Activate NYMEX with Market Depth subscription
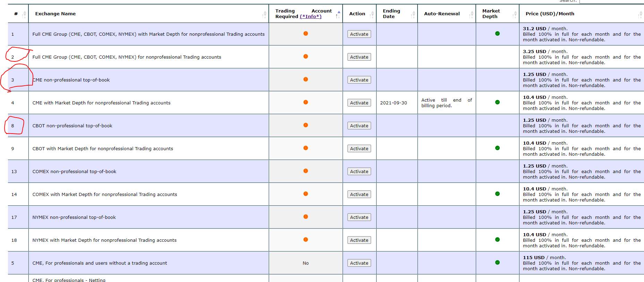The image size is (644, 282). point(359,240)
